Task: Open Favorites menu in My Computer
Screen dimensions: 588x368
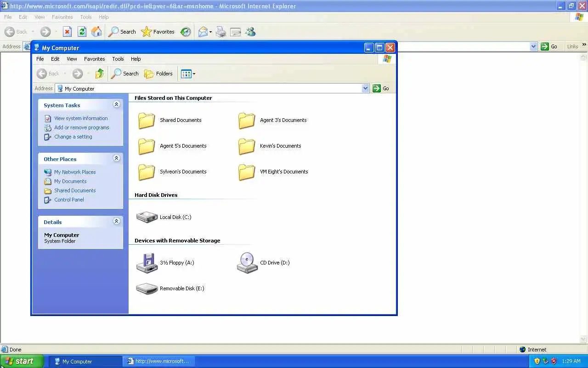Action: point(95,59)
